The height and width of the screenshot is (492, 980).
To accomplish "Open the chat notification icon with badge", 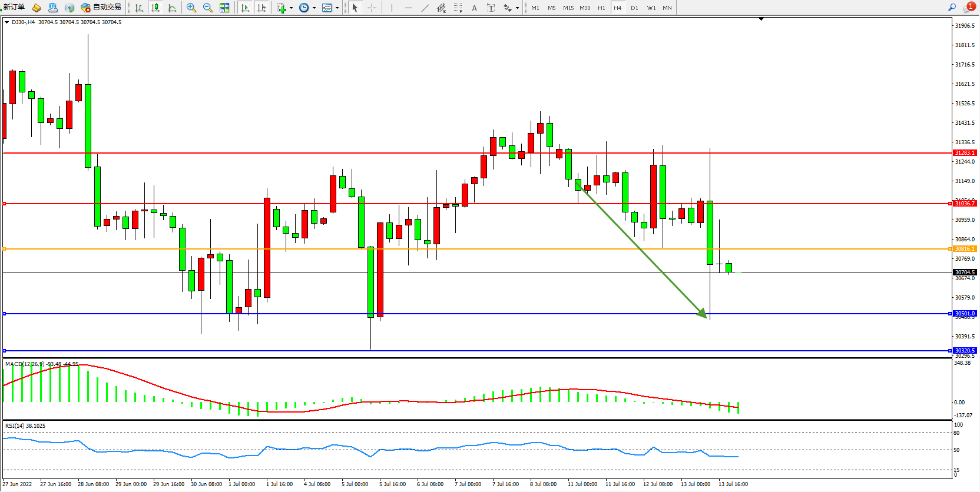I will pyautogui.click(x=969, y=7).
